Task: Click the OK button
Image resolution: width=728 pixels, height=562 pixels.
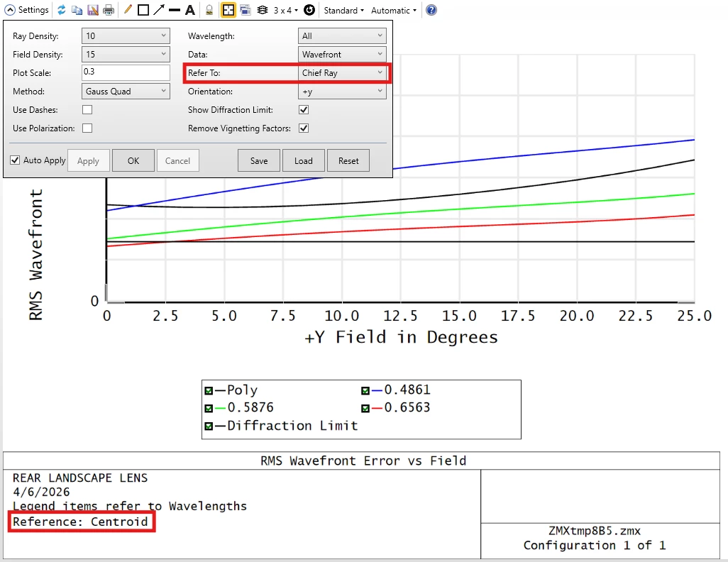Action: click(133, 160)
